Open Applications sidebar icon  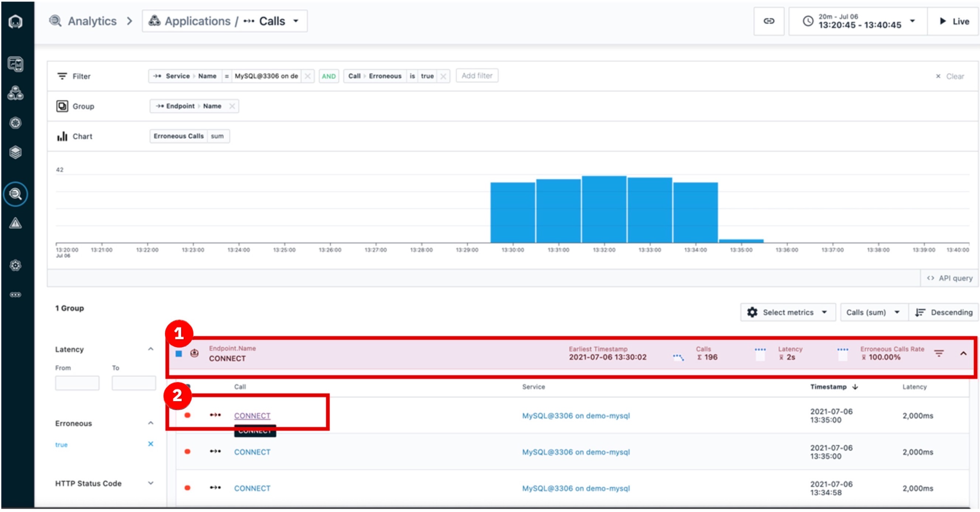15,93
